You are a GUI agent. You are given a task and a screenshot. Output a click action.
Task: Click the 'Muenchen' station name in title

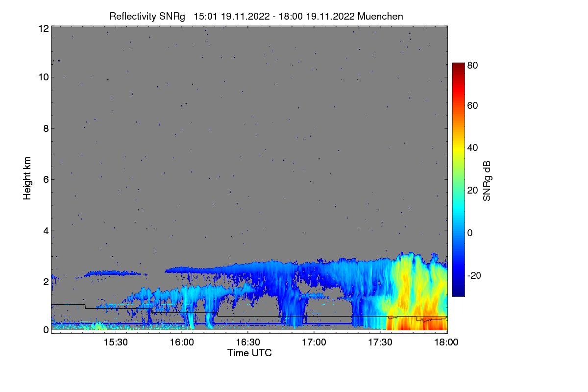[x=381, y=16]
